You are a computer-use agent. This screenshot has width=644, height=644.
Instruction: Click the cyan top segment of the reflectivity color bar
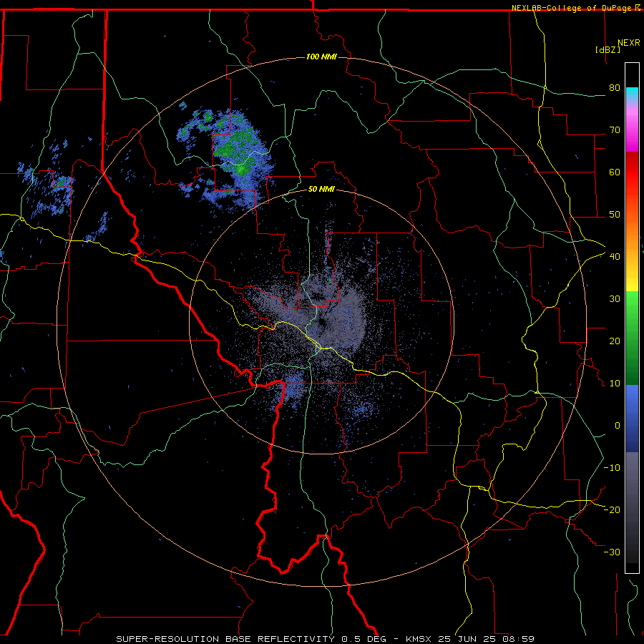click(632, 94)
